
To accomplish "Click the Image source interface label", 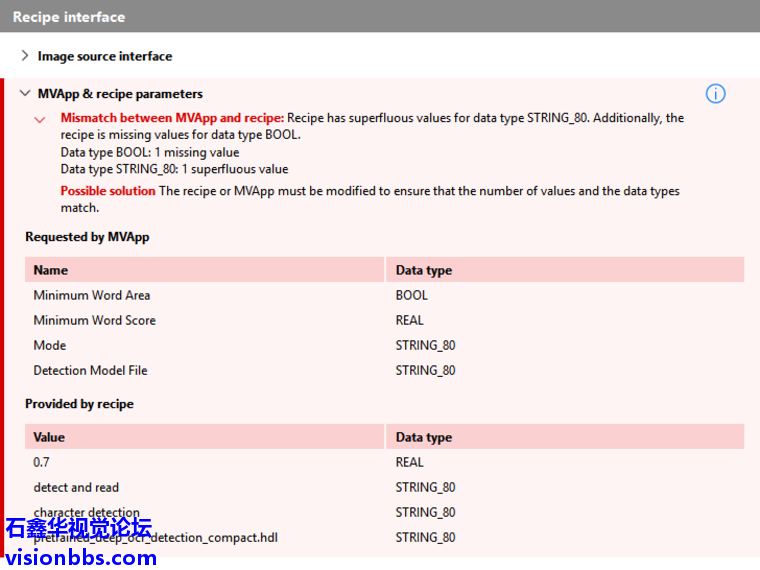I will tap(105, 56).
